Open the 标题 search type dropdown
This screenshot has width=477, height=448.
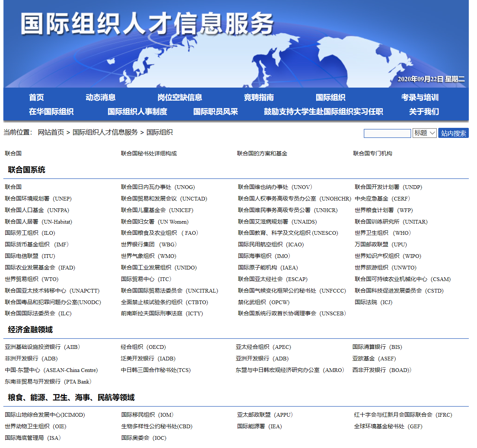[424, 133]
